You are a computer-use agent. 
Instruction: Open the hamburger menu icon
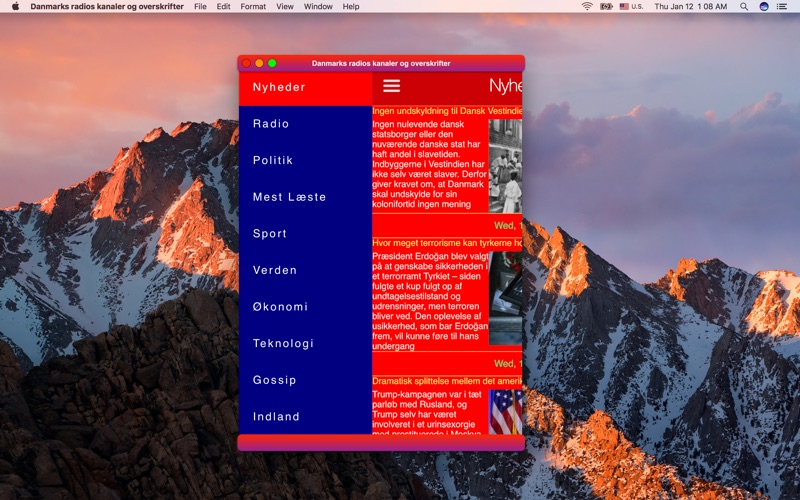tap(391, 86)
